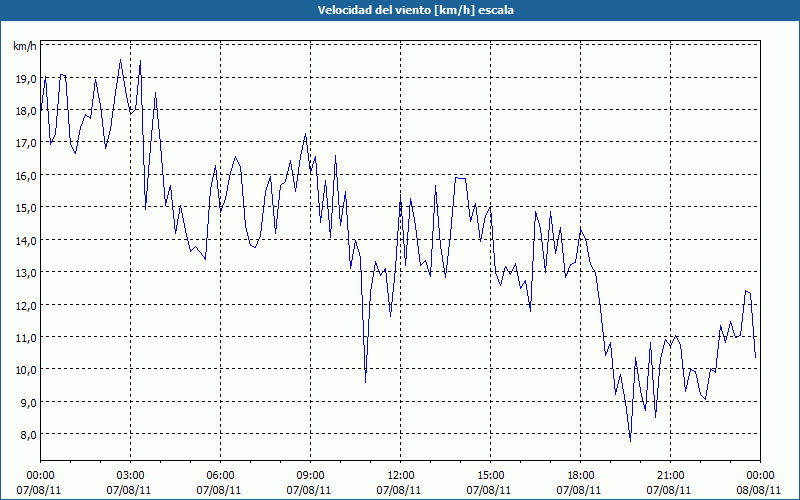The height and width of the screenshot is (500, 800).
Task: Click the km/h axis unit label
Action: 24,46
